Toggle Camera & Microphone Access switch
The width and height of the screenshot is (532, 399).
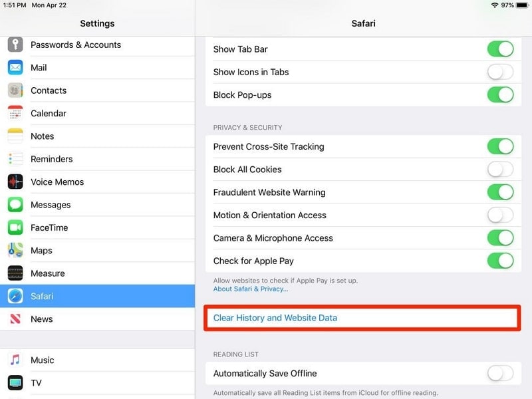pos(501,238)
